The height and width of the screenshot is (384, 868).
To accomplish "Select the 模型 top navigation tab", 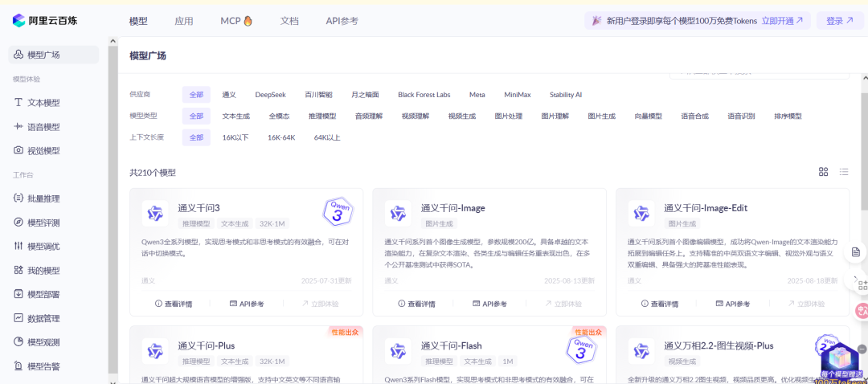I will click(x=138, y=21).
